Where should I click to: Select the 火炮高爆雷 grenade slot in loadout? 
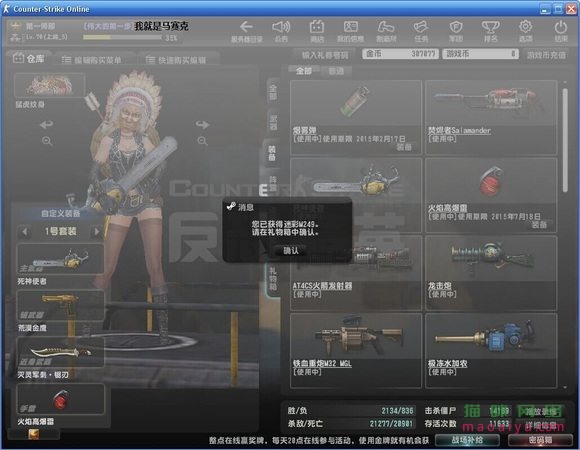[x=61, y=399]
